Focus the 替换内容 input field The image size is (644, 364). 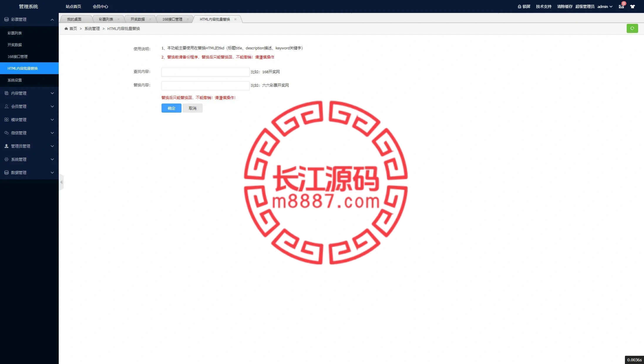(206, 86)
